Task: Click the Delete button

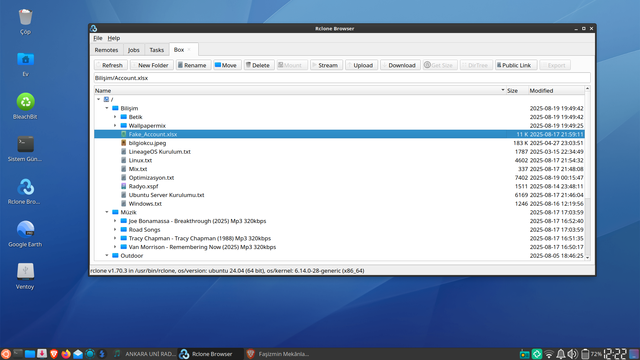Action: (x=259, y=65)
